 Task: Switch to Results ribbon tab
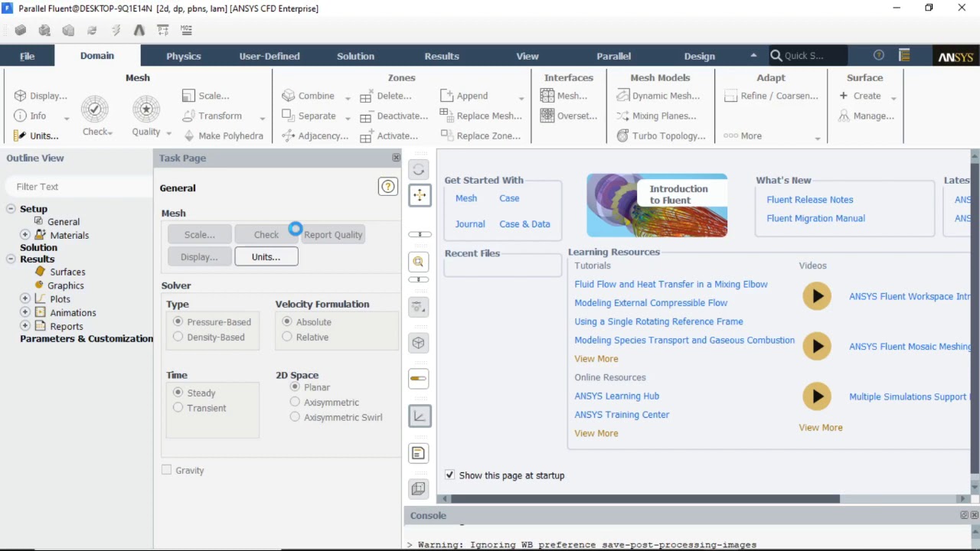tap(442, 56)
